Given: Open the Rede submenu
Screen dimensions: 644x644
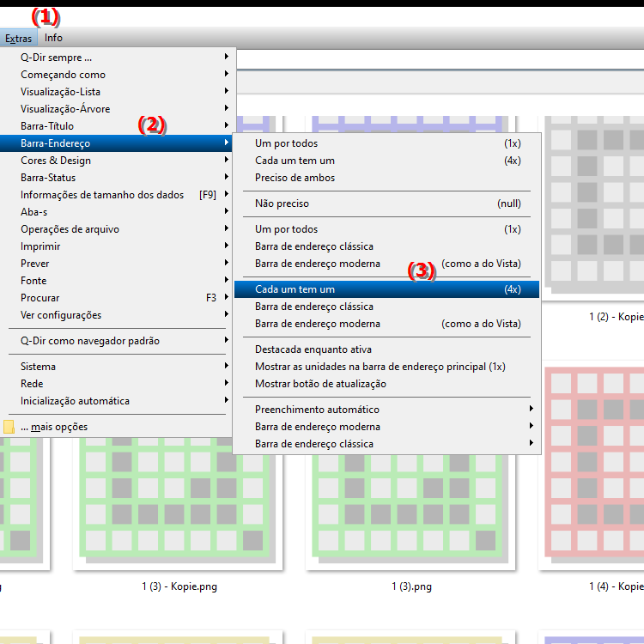Looking at the screenshot, I should 118,384.
